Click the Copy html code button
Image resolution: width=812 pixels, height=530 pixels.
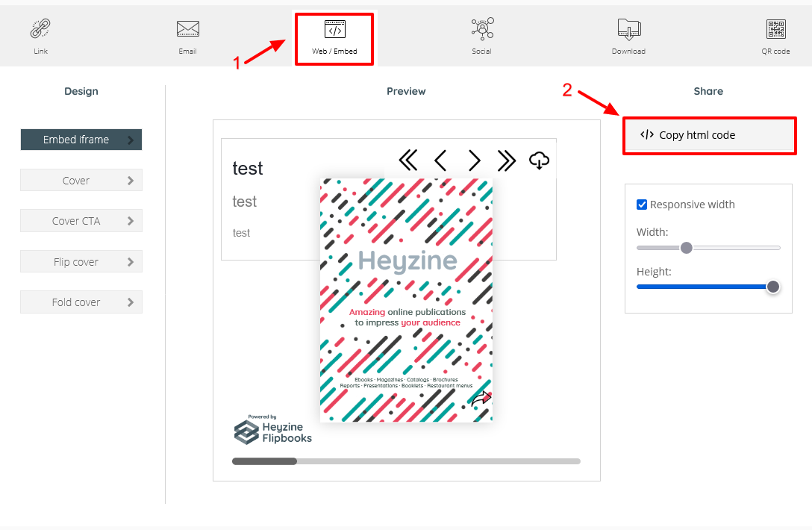pyautogui.click(x=709, y=135)
